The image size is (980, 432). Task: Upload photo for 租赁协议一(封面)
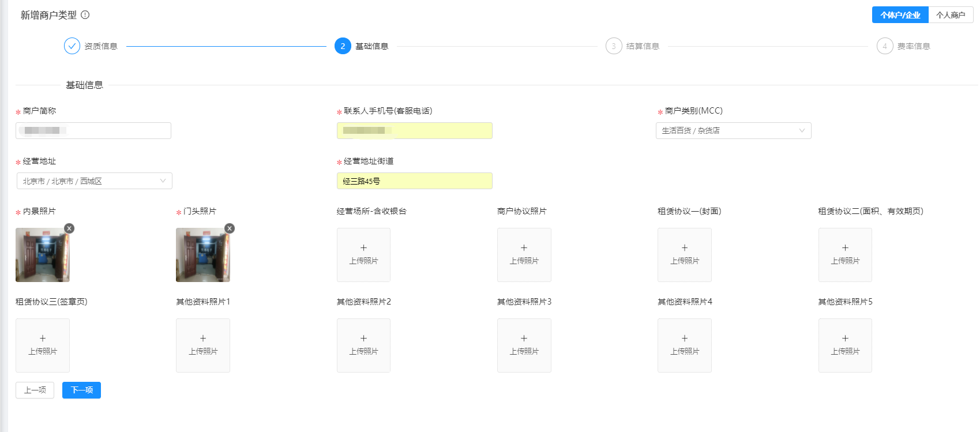click(x=684, y=254)
